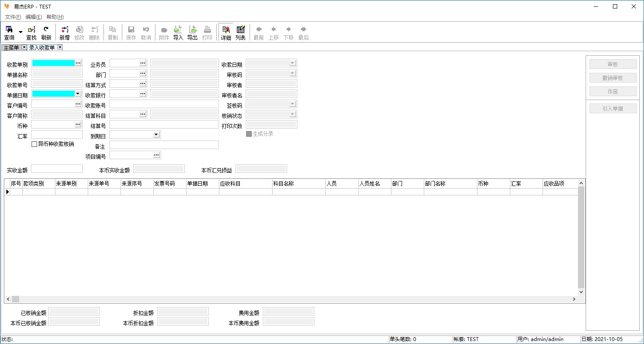This screenshot has height=344, width=644.
Task: Click the 查询 (Query) toolbar icon
Action: pos(9,33)
